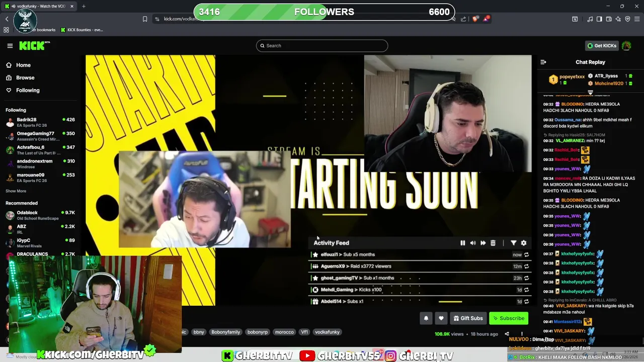Click the browser back arrow
644x362 pixels.
(x=7, y=19)
